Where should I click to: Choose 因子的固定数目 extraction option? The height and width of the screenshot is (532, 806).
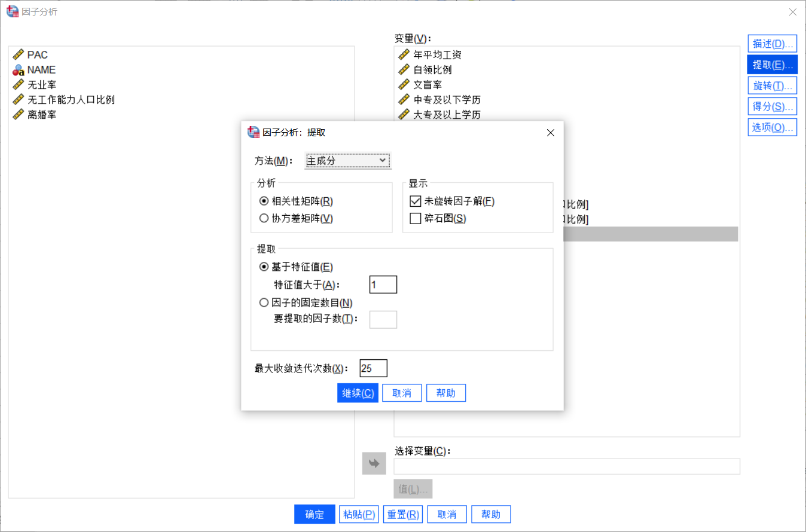(264, 302)
